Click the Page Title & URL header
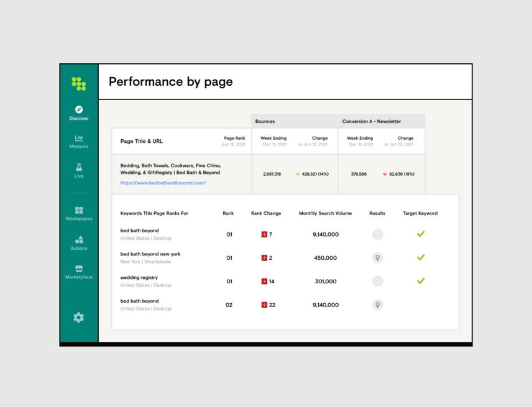The height and width of the screenshot is (407, 532). point(142,141)
